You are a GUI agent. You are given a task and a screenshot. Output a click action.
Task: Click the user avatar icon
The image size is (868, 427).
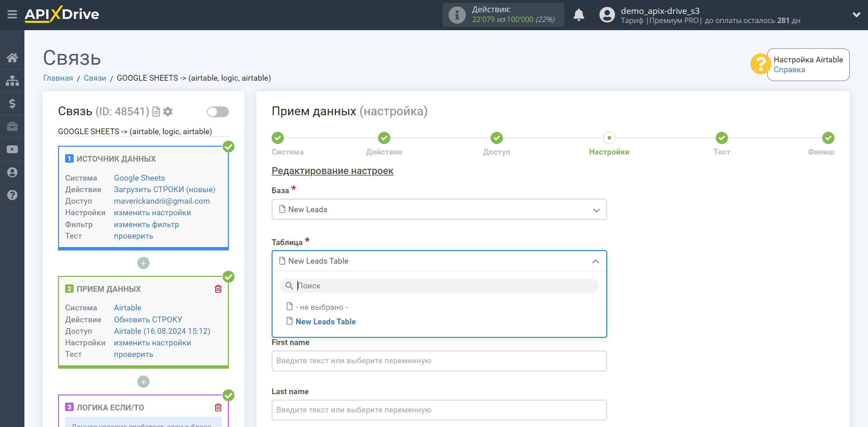[x=607, y=15]
